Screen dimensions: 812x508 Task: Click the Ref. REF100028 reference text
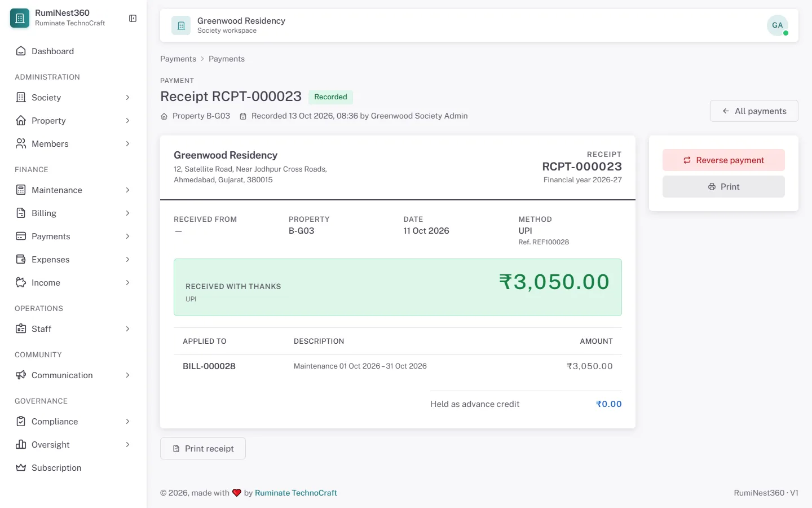[544, 242]
